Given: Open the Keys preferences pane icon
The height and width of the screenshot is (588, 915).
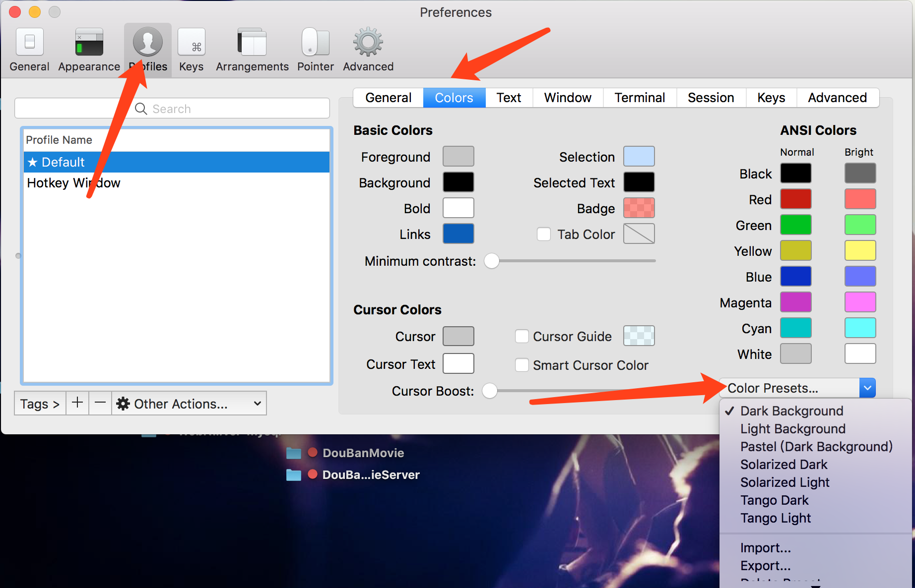Looking at the screenshot, I should tap(192, 50).
